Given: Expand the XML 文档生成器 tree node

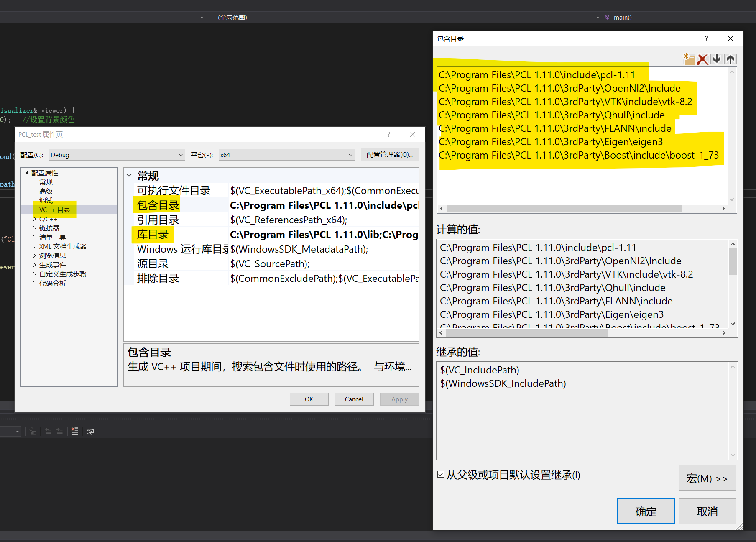Looking at the screenshot, I should point(34,246).
